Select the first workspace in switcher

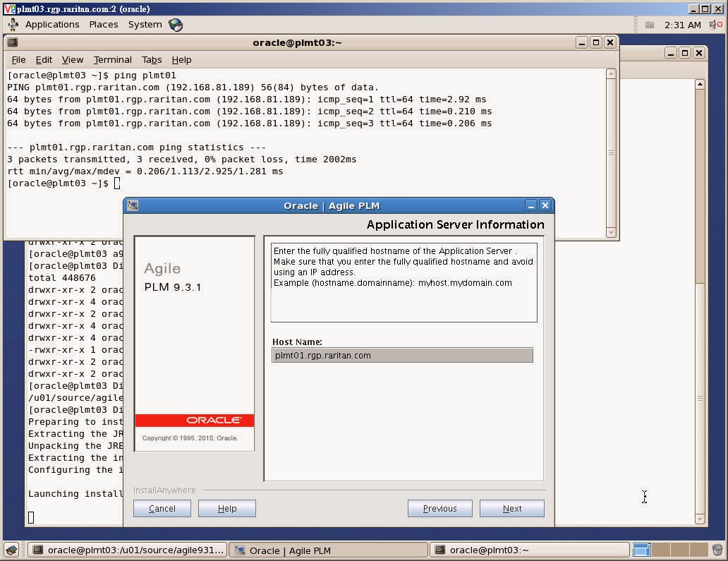[x=642, y=550]
